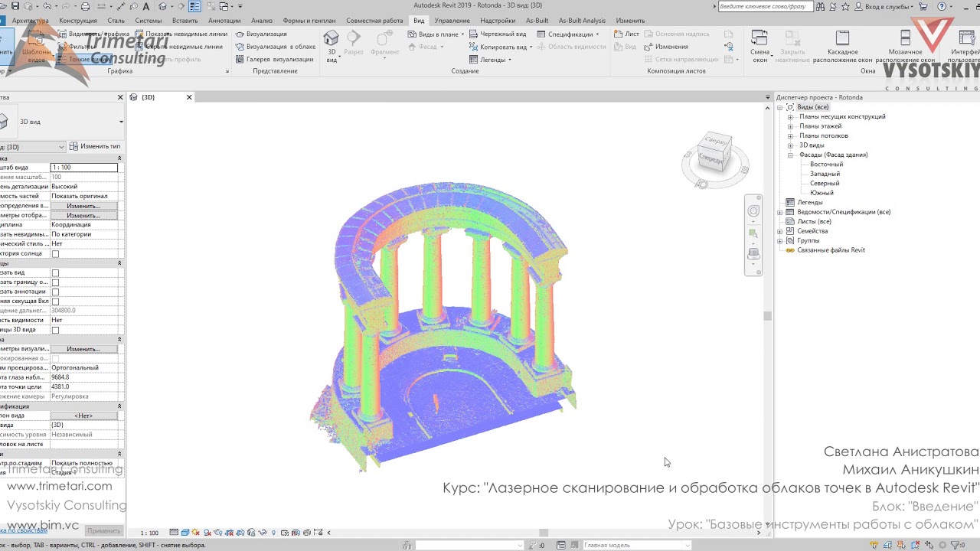Open Визуализация в облаке
The height and width of the screenshot is (551, 980).
click(x=276, y=47)
